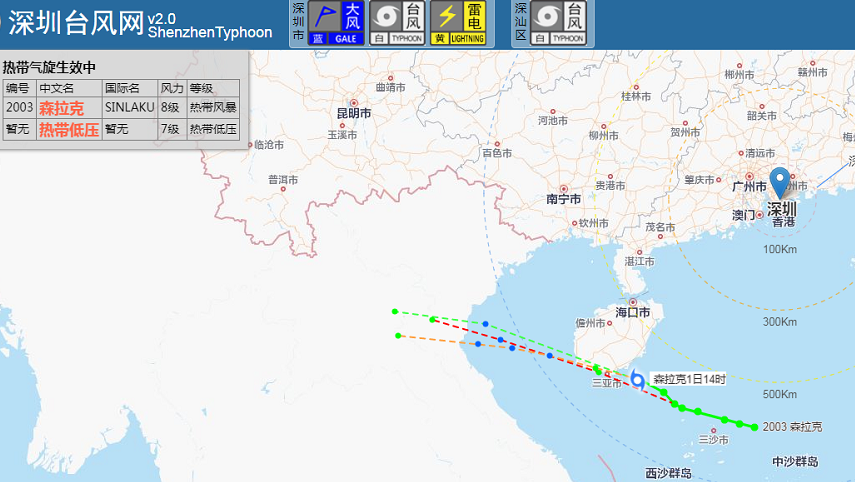This screenshot has height=482, width=855.
Task: Click the 深圳市 warnings group label
Action: [x=298, y=23]
